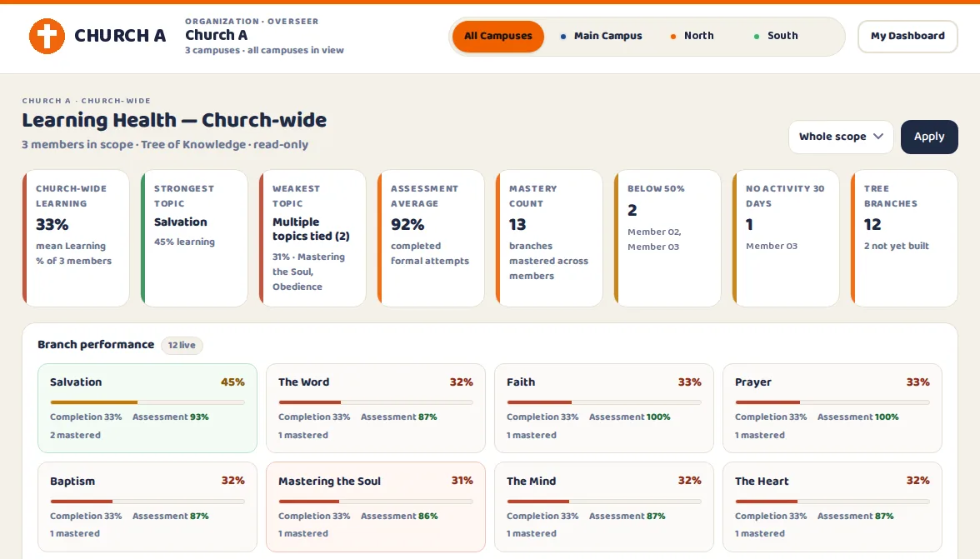Open the Salvation branch card
Screen dimensions: 980x559
point(147,408)
